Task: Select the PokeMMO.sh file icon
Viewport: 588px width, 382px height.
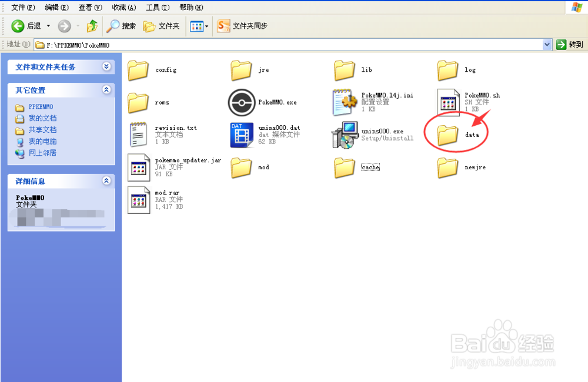Action: coord(448,102)
